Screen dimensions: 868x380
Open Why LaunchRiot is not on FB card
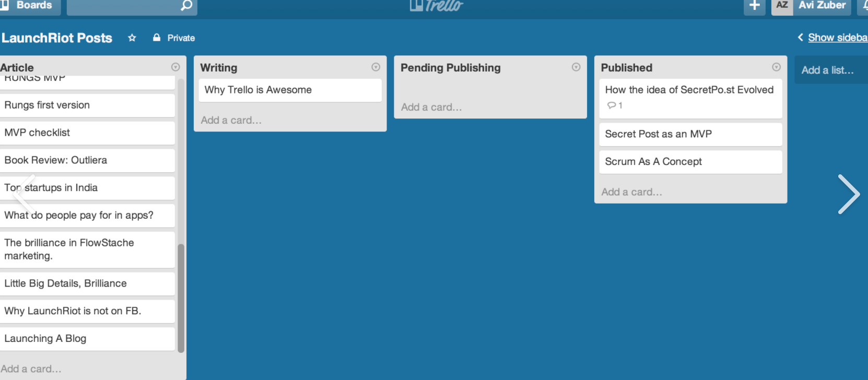87,311
